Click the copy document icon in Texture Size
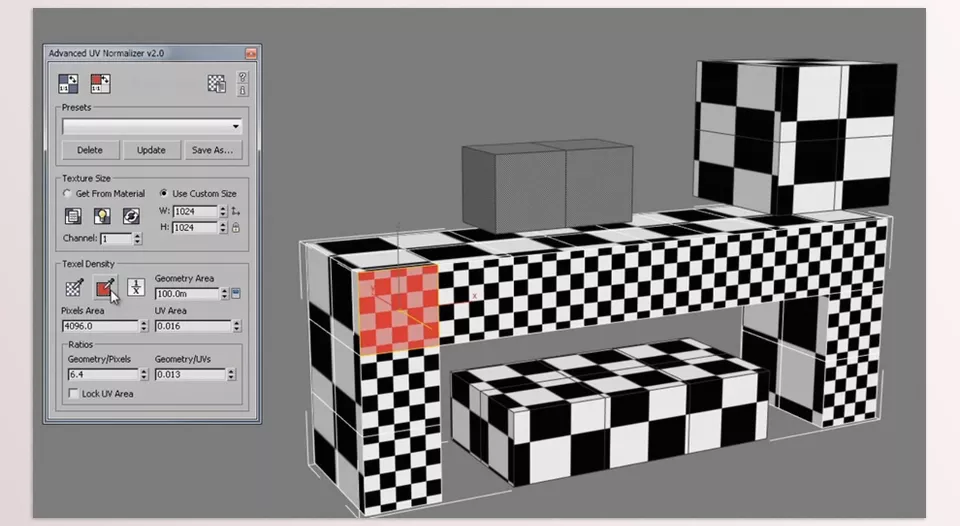The height and width of the screenshot is (526, 960). 73,216
